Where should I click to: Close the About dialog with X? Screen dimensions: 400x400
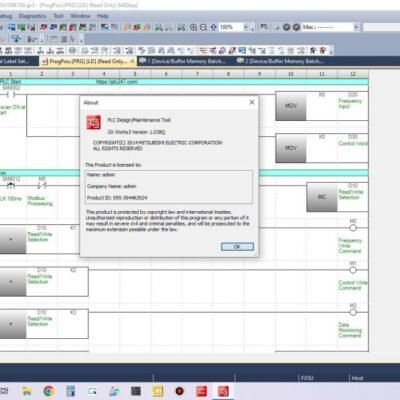[252, 102]
